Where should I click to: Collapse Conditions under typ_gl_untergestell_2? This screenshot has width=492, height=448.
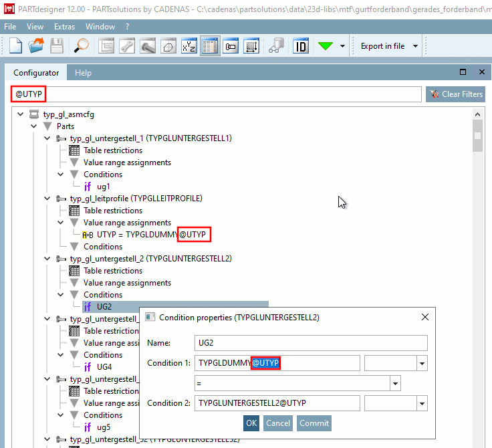pyautogui.click(x=61, y=295)
